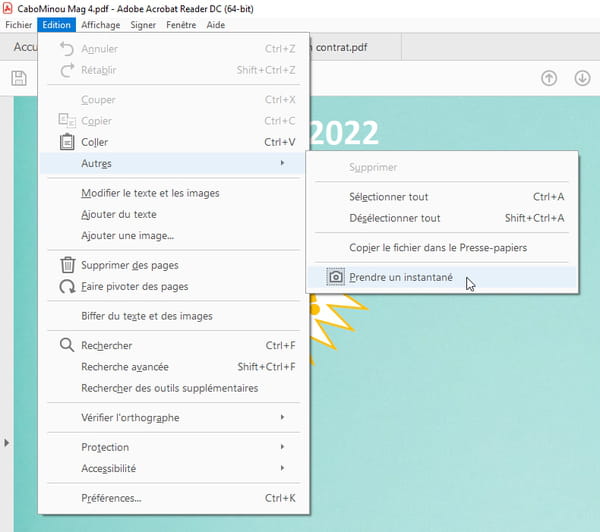Click the magnifier icon next to Rechercher

67,345
